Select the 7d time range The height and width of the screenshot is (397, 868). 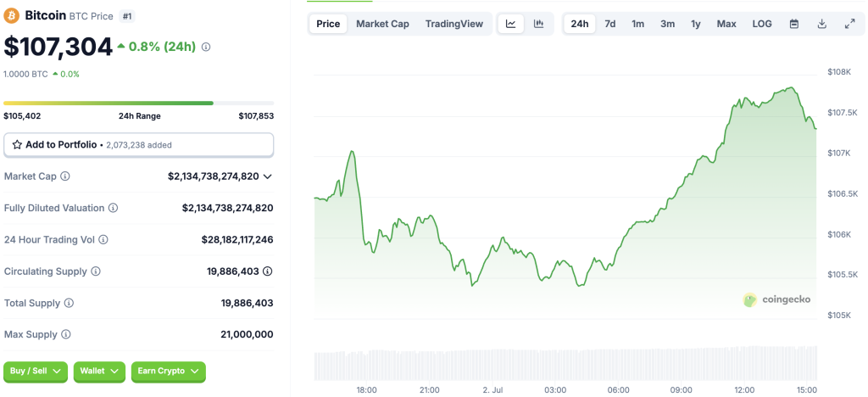point(610,24)
